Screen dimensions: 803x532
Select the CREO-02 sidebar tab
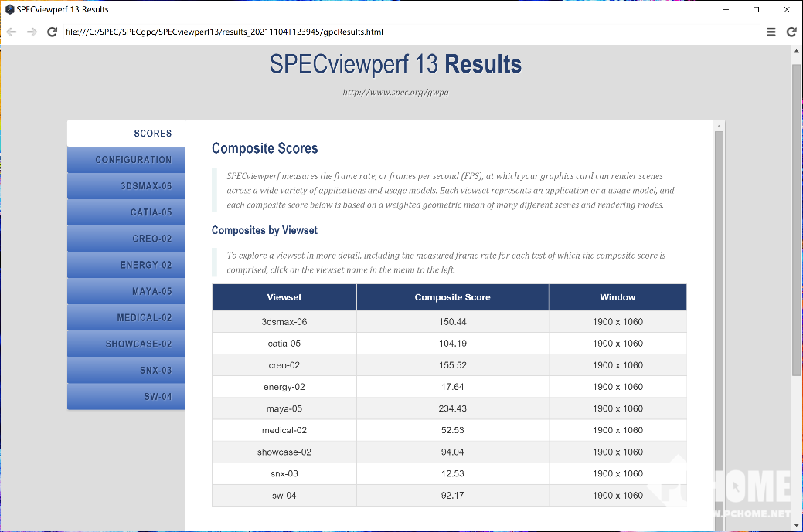coord(126,239)
